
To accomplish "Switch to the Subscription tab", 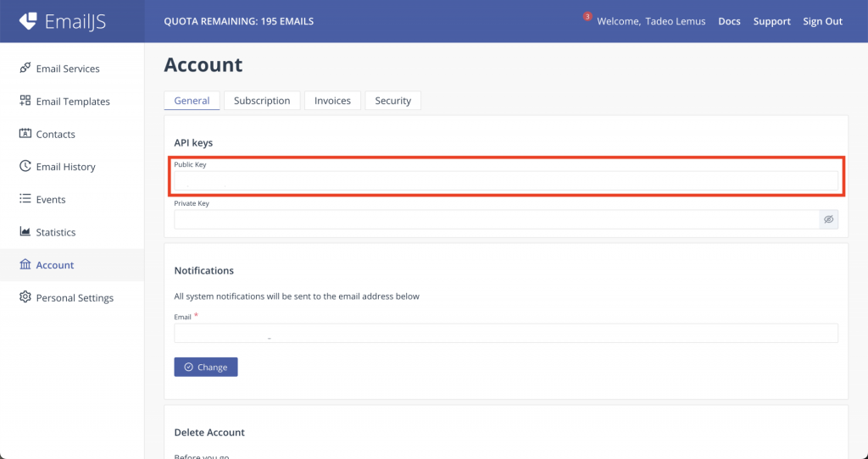I will click(x=262, y=101).
